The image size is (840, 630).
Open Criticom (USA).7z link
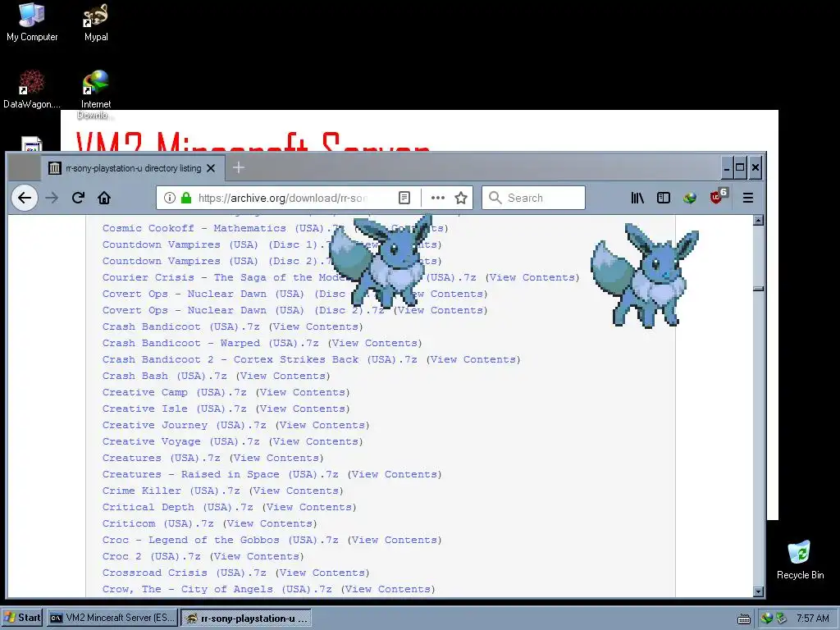pos(158,523)
